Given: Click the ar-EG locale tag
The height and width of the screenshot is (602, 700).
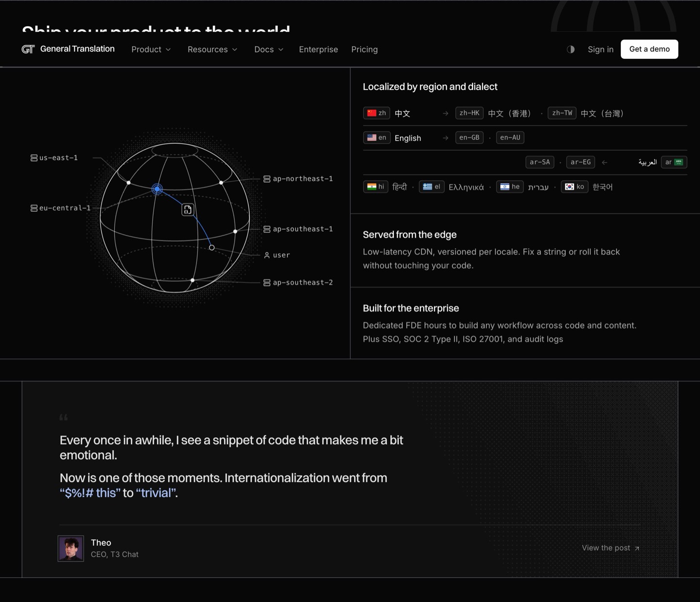Looking at the screenshot, I should click(x=581, y=162).
